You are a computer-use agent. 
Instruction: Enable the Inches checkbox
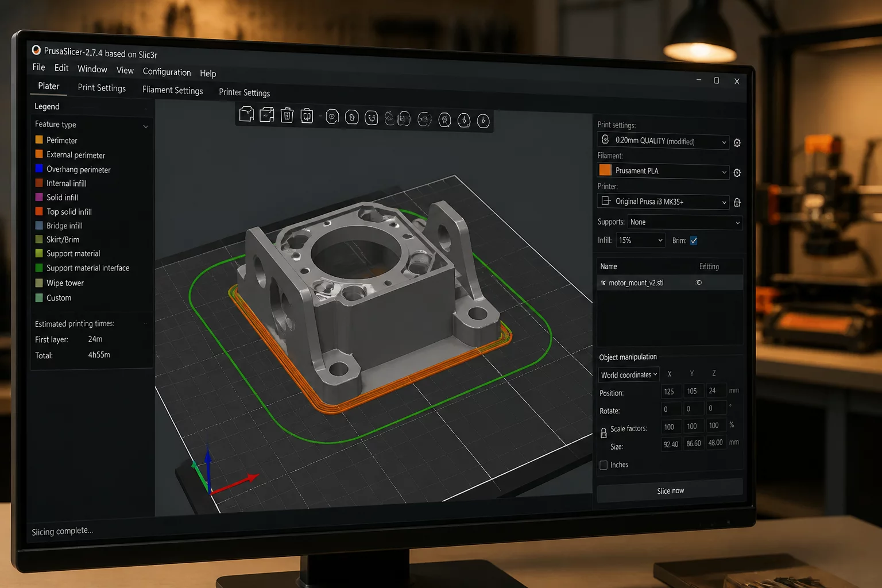pos(604,465)
